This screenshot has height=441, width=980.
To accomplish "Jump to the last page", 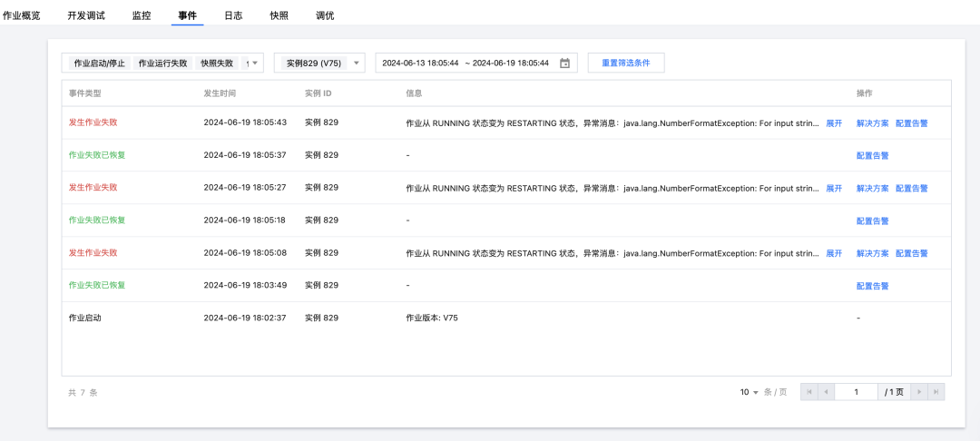I will tap(936, 392).
